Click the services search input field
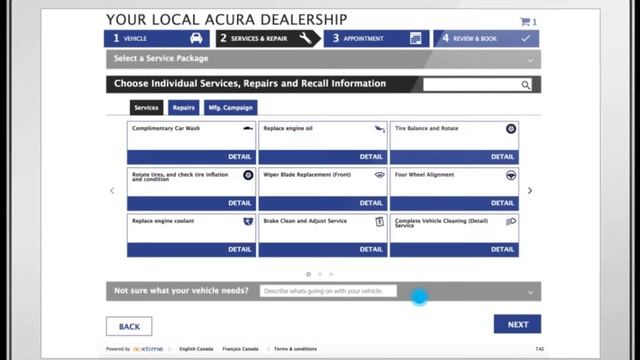Screen dimensions: 640x360 471,85
